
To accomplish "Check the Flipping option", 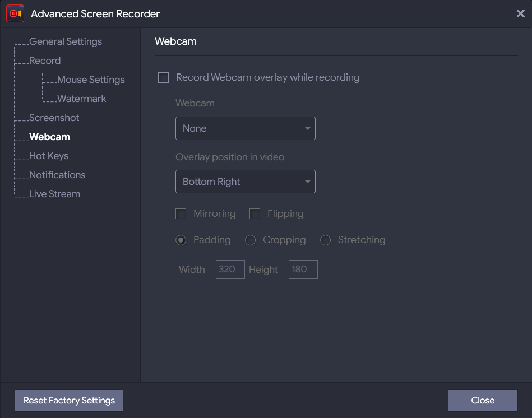I will [255, 213].
